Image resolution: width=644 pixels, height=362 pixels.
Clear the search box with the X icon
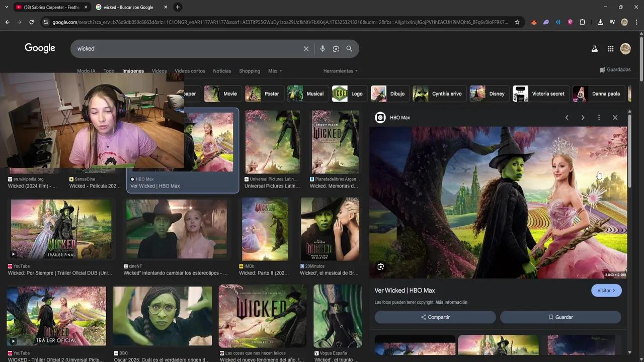306,49
